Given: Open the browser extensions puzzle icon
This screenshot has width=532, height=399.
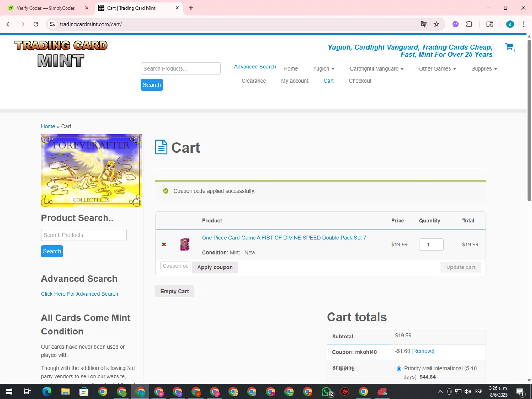Looking at the screenshot, I should [469, 24].
